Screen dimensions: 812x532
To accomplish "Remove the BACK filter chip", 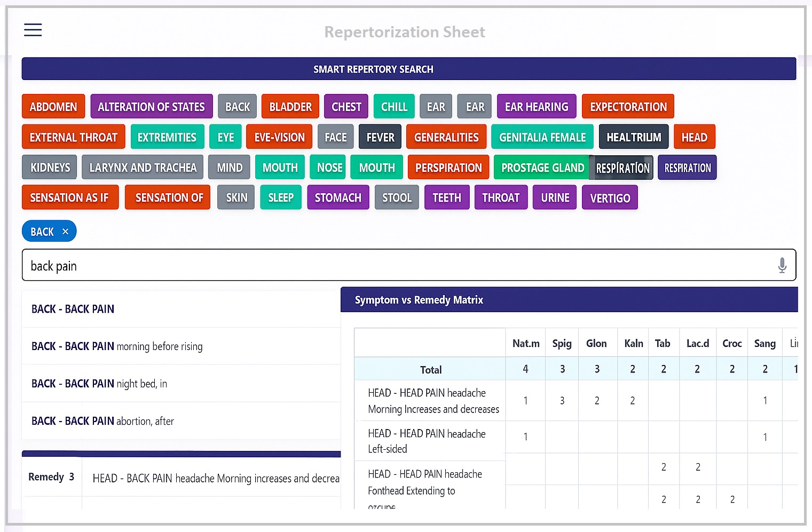I will (x=65, y=232).
